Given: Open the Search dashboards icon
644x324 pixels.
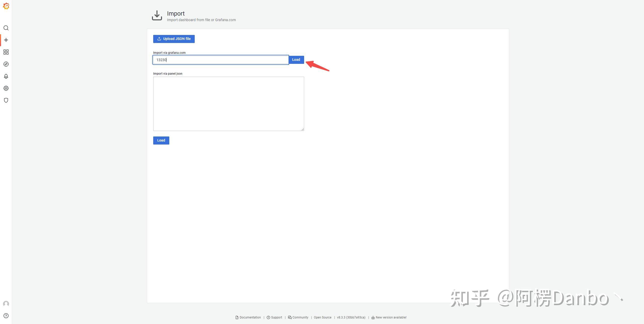Looking at the screenshot, I should pos(6,28).
